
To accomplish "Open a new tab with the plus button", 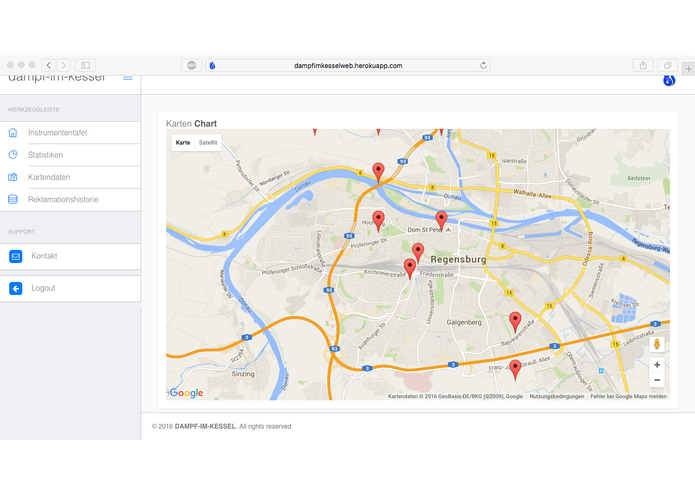I will click(688, 69).
